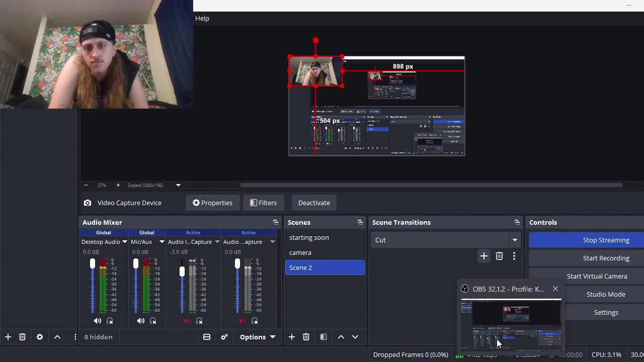Open advanced audio properties gears icon
The height and width of the screenshot is (362, 644).
224,337
